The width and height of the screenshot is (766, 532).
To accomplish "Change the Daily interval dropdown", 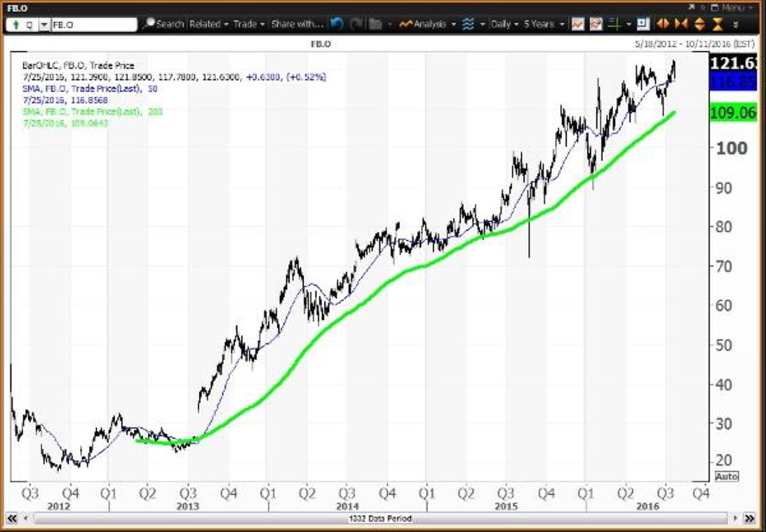I will click(x=506, y=24).
